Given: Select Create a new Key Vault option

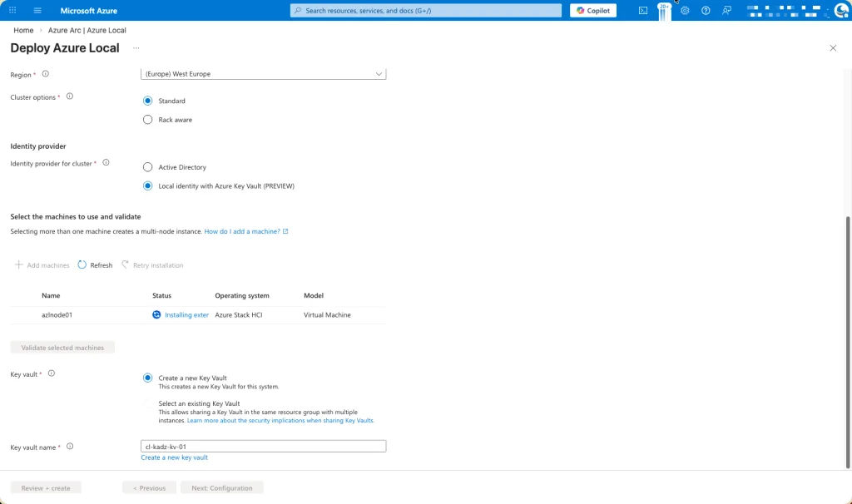Looking at the screenshot, I should pyautogui.click(x=148, y=378).
